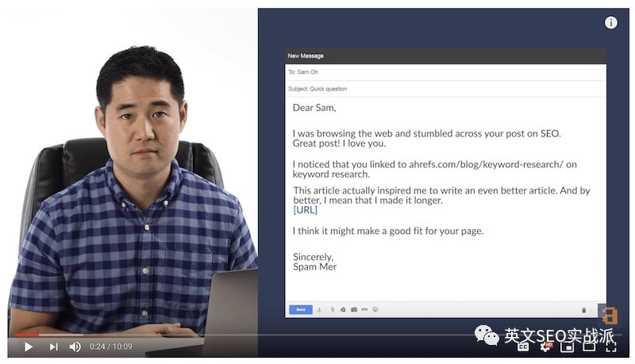Click the [URL] link in the email
The image size is (635, 364).
(x=306, y=210)
